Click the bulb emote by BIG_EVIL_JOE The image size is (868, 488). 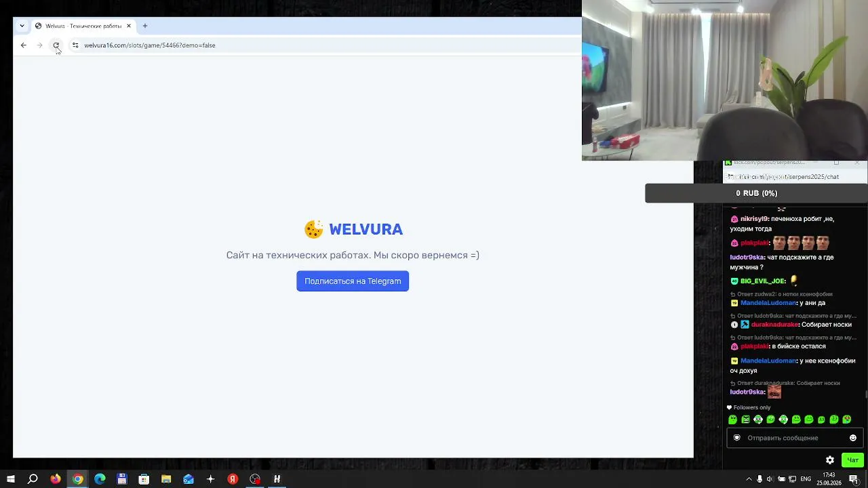tap(794, 281)
